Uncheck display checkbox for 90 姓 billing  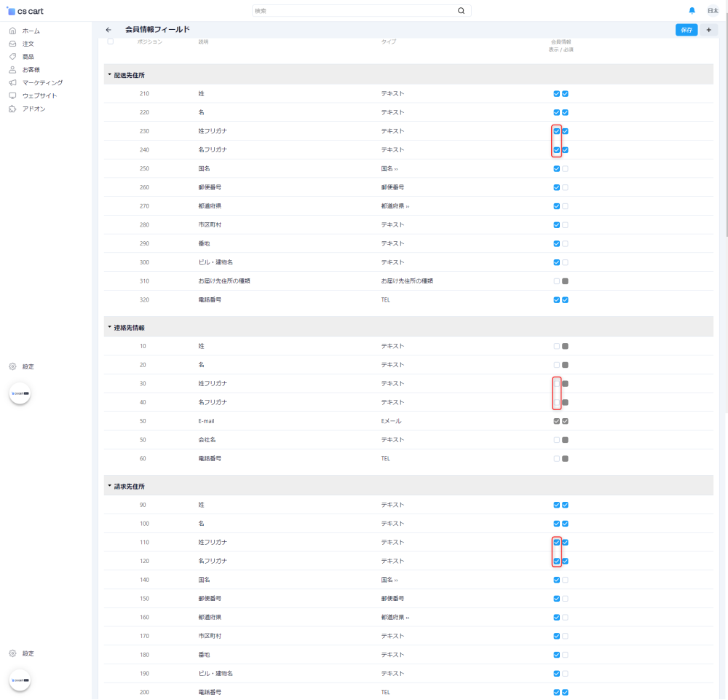[x=557, y=505]
